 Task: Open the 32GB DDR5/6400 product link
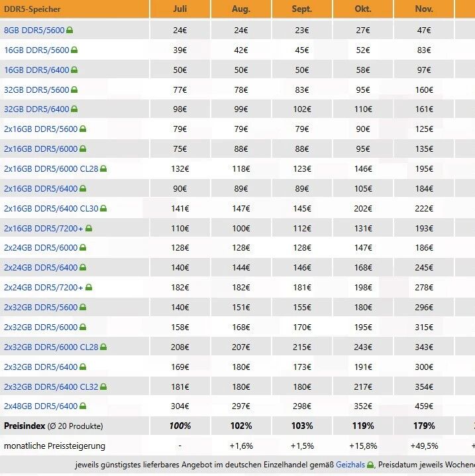36,109
